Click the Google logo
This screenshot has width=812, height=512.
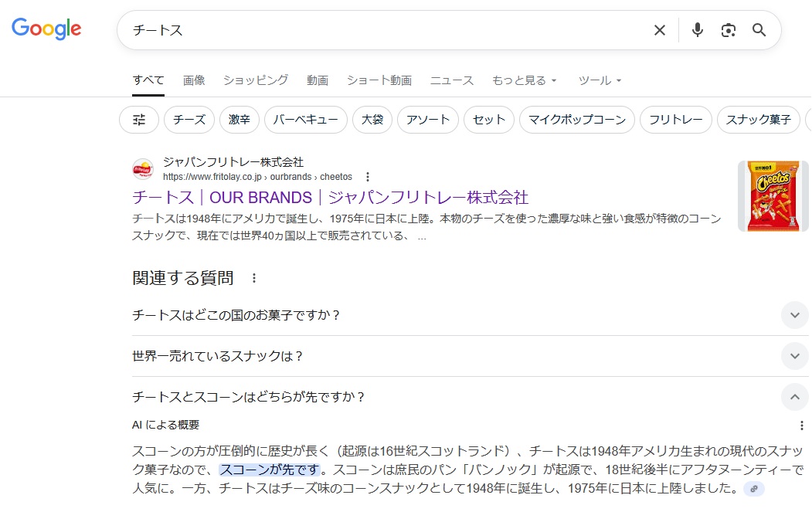46,29
